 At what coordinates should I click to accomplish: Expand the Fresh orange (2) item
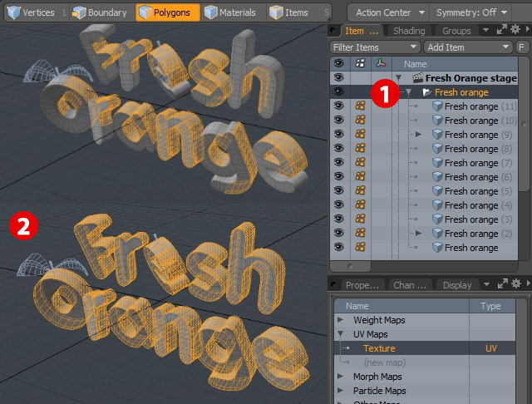pyautogui.click(x=418, y=234)
